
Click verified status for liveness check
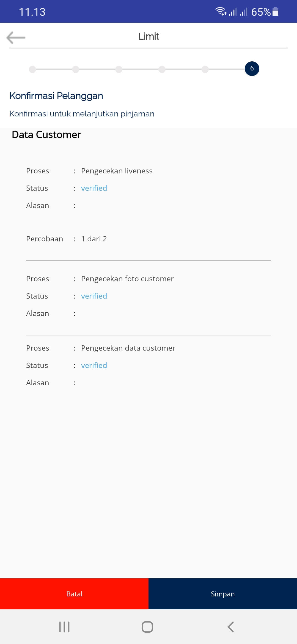click(94, 188)
